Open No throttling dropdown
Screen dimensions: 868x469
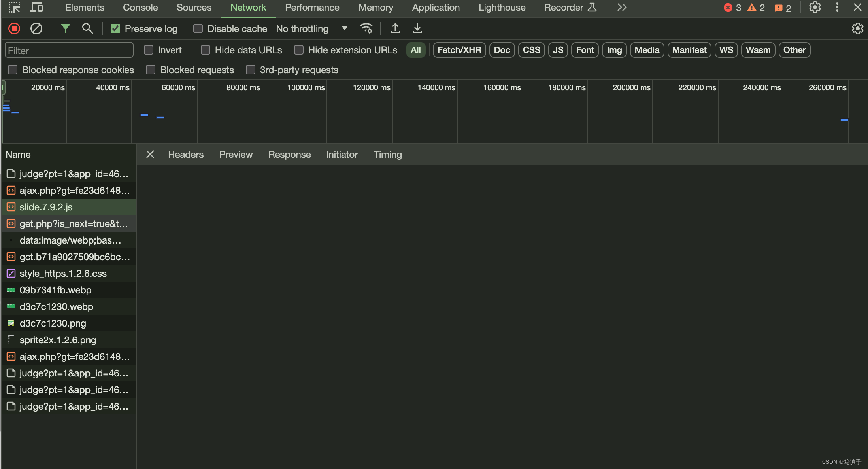click(x=312, y=28)
